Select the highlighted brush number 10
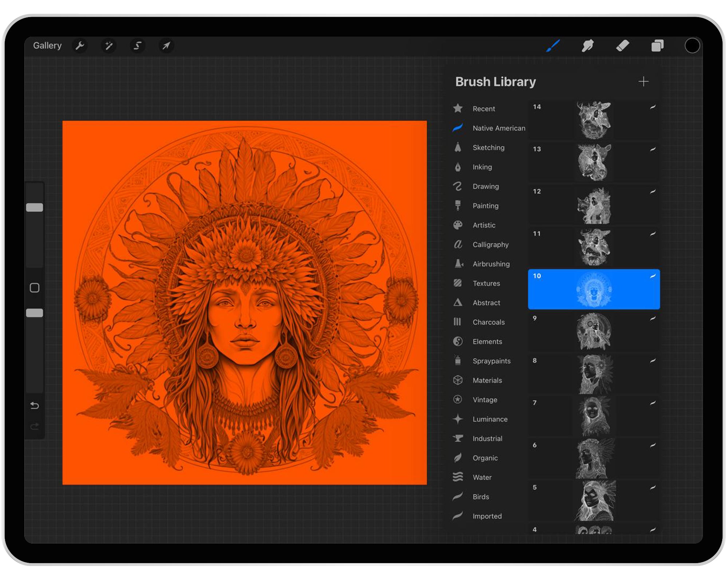Viewport: 728px width, 578px height. point(593,289)
